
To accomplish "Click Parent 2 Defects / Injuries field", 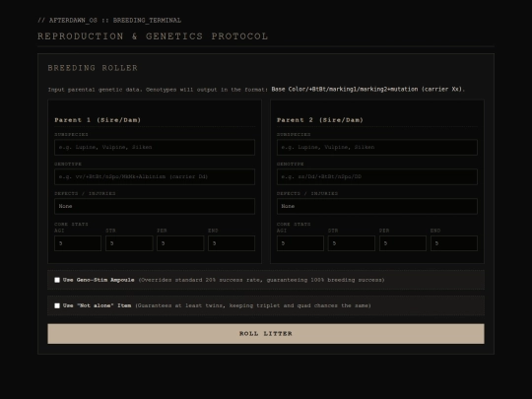I will point(377,206).
